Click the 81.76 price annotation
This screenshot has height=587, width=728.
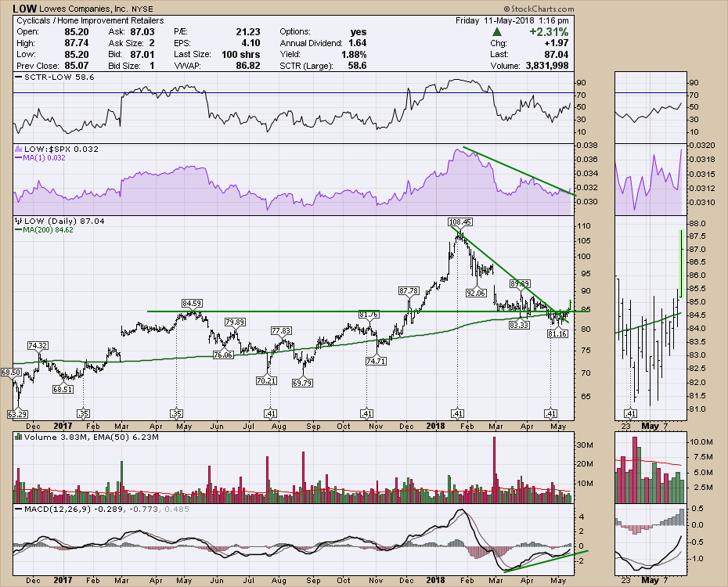[369, 315]
